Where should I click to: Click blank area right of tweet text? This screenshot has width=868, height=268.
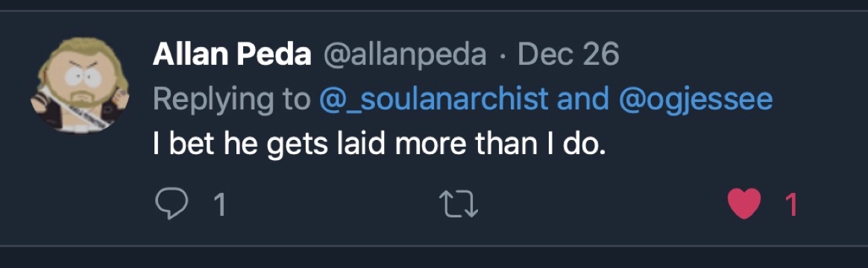[x=720, y=144]
